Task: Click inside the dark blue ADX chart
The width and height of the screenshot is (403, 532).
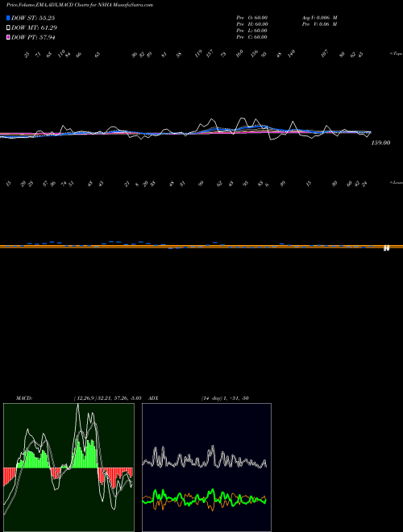Action: pyautogui.click(x=206, y=468)
